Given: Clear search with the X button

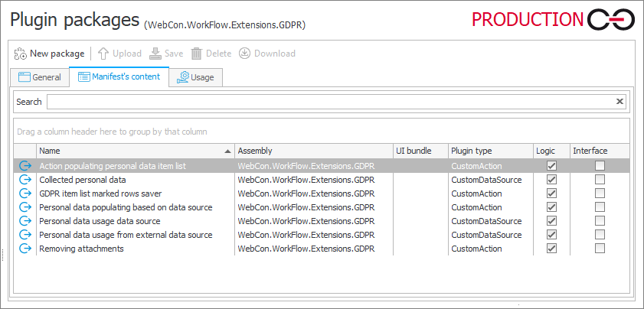Looking at the screenshot, I should pyautogui.click(x=619, y=102).
